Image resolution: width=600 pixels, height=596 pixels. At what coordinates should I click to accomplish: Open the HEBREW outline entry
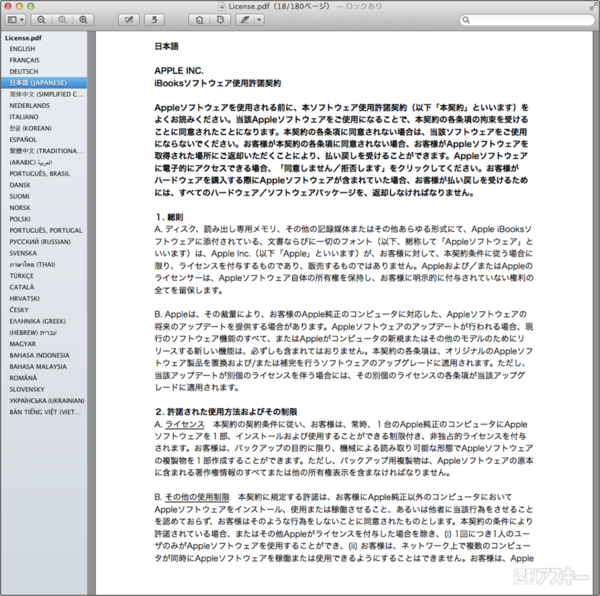pyautogui.click(x=33, y=332)
